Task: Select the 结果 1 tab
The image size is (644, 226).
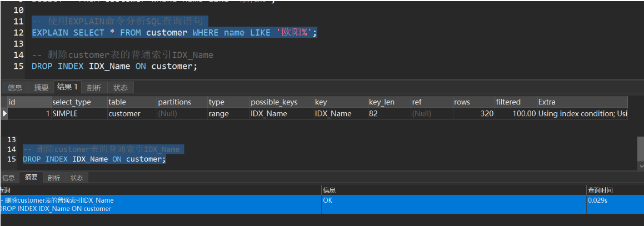Action: [68, 87]
